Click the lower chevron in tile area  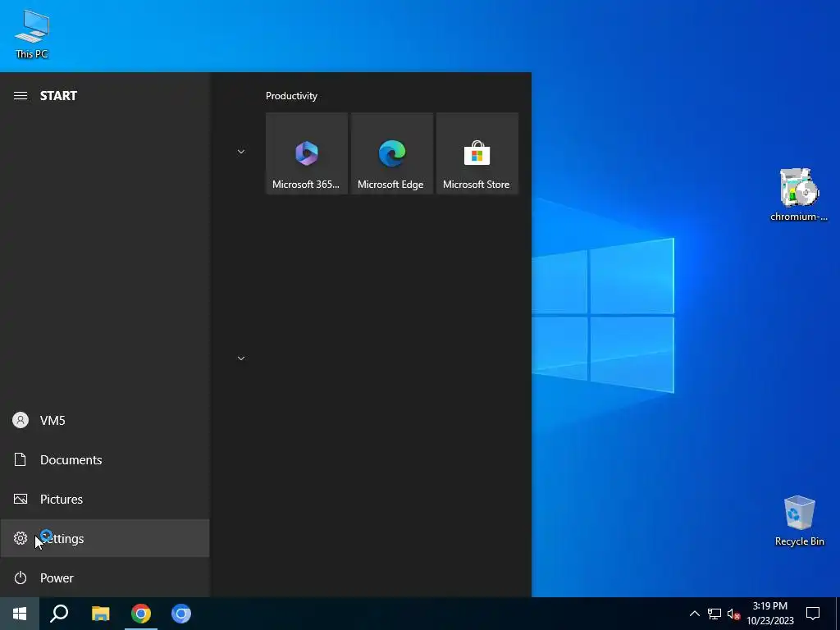coord(241,358)
